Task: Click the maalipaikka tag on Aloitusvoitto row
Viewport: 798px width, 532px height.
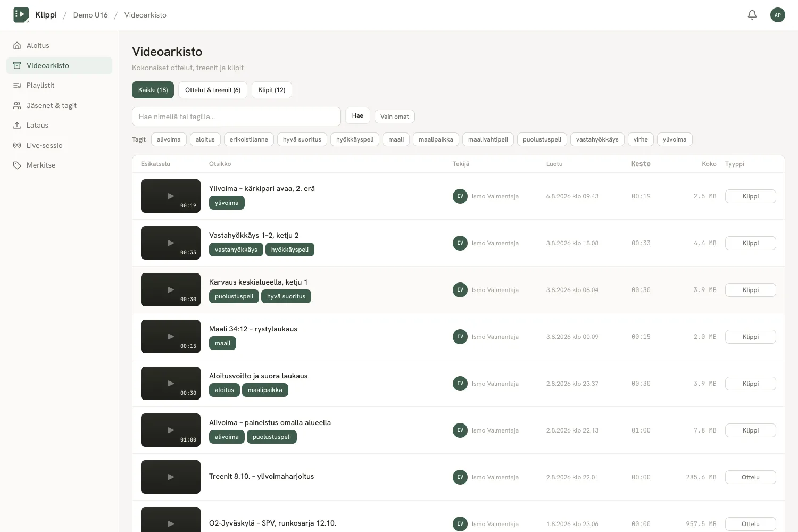Action: [265, 390]
